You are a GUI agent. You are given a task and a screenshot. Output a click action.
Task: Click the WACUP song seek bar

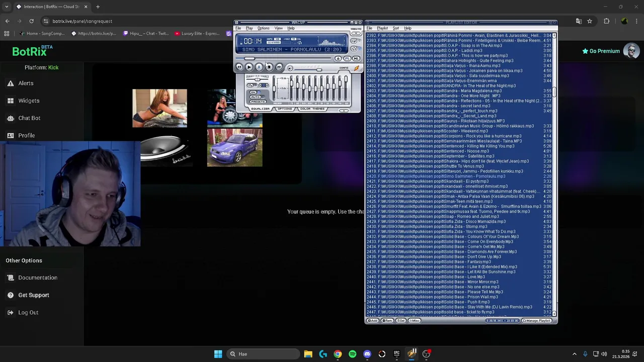pos(283,58)
